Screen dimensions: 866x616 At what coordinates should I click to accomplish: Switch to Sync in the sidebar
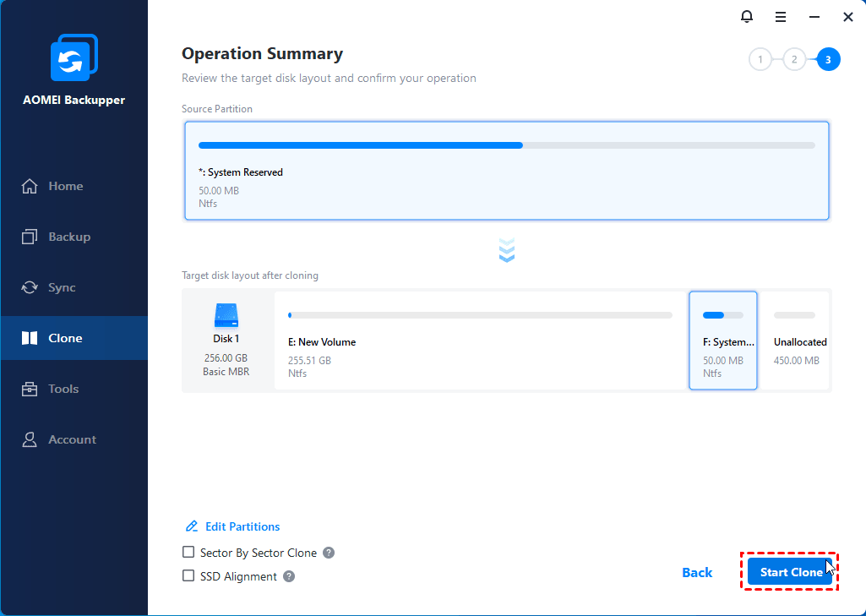coord(62,287)
